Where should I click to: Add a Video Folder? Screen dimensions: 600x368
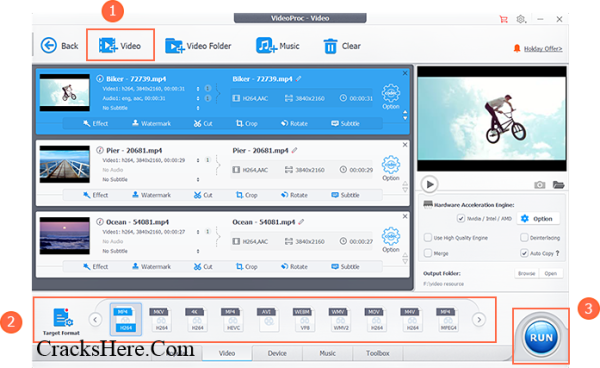click(x=198, y=46)
